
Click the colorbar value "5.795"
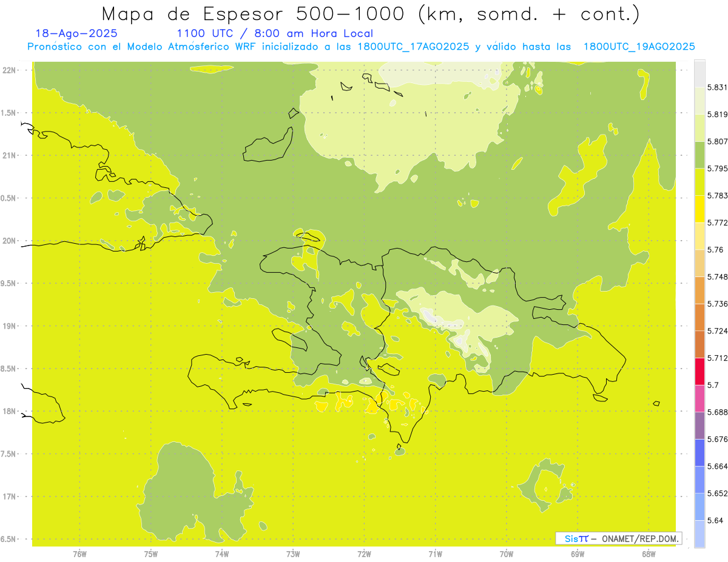click(717, 169)
